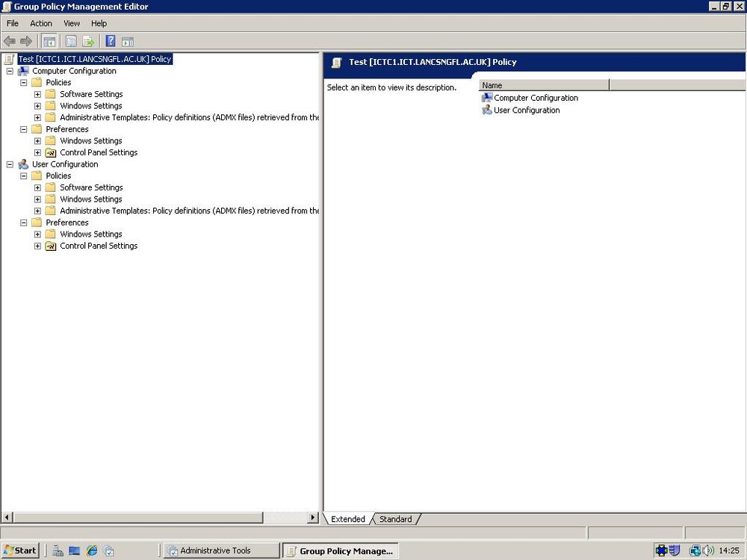Select Windows Settings label under Computer Configuration Preferences
Image resolution: width=747 pixels, height=560 pixels.
pyautogui.click(x=91, y=140)
